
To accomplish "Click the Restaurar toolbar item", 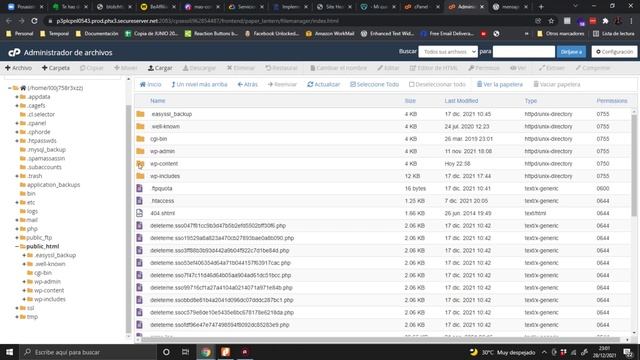I will click(x=282, y=68).
